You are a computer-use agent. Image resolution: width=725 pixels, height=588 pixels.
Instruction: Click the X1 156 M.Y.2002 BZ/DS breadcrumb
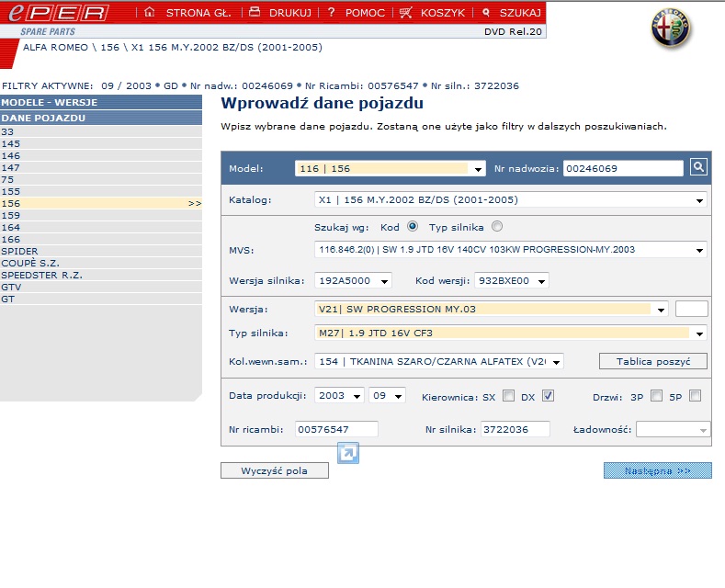tap(227, 48)
